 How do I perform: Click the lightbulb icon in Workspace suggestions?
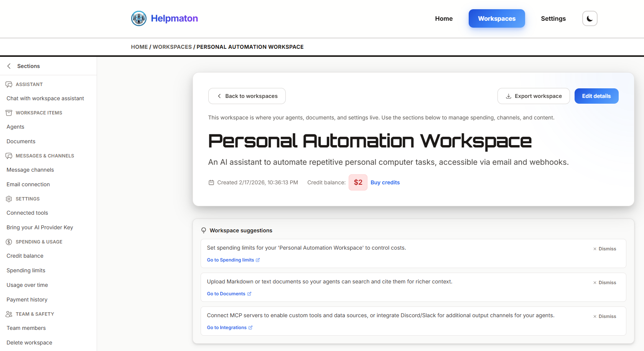point(204,230)
